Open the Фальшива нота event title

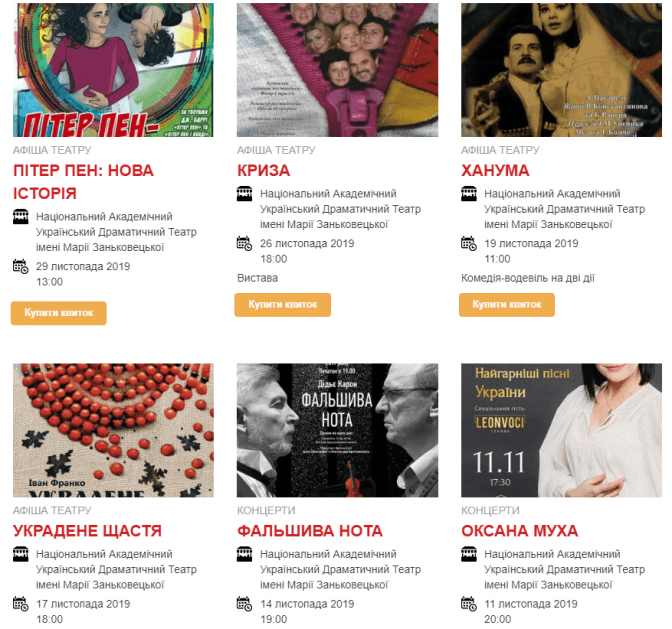pyautogui.click(x=309, y=531)
